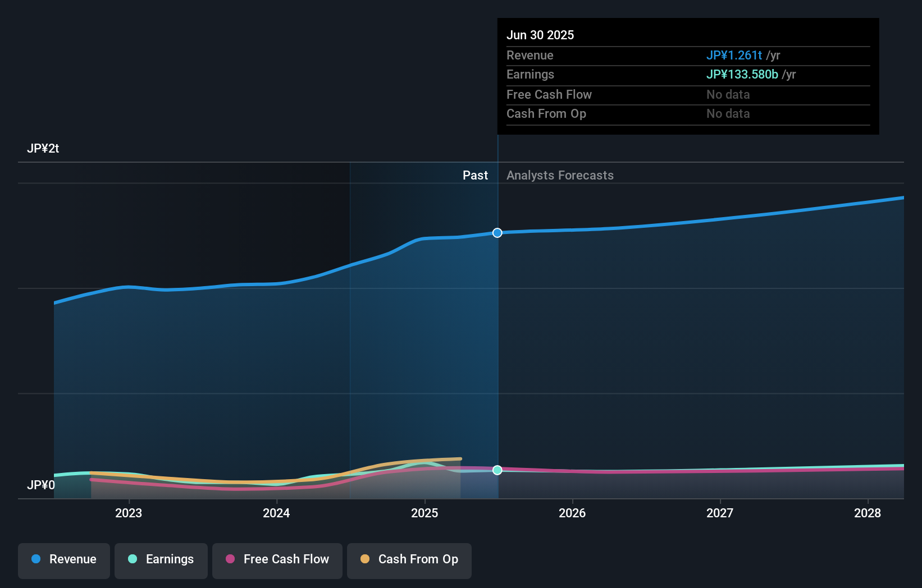This screenshot has height=588, width=922.
Task: Select the Free Cash Flow pink dot icon
Action: (230, 560)
